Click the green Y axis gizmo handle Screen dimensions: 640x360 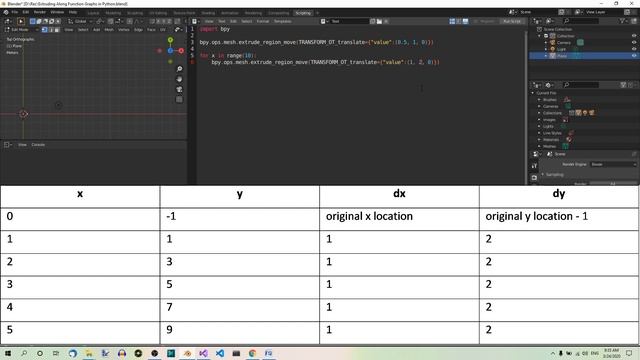[x=170, y=40]
